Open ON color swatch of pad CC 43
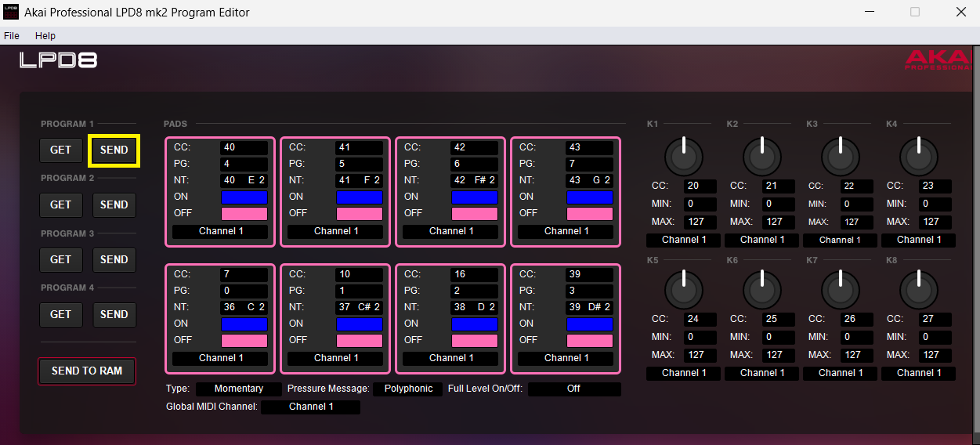This screenshot has height=445, width=980. [x=590, y=197]
